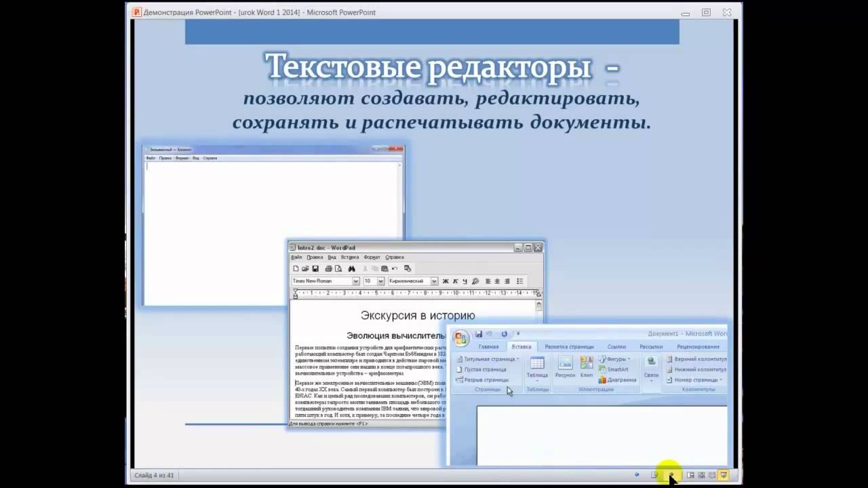Screen dimensions: 868x488
Task: Click the Date/Time insert icon in WordPad
Action: point(408,268)
